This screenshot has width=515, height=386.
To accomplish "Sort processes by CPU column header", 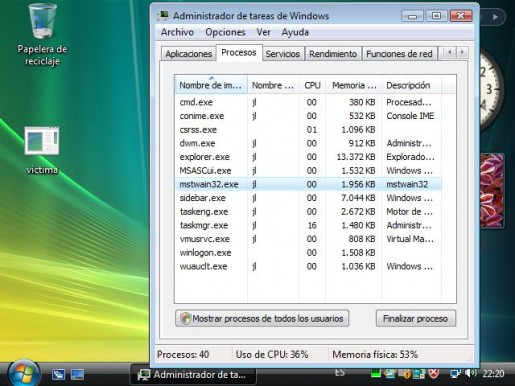I will (x=312, y=85).
